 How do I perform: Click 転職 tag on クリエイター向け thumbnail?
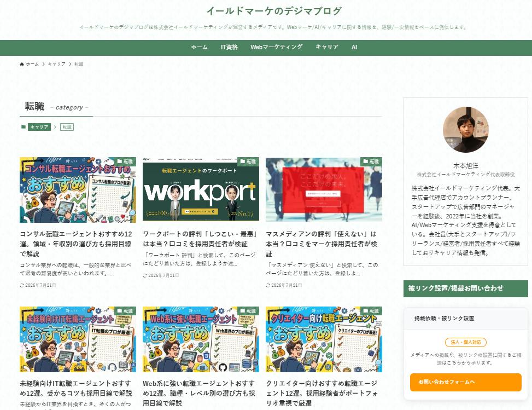[x=371, y=311]
